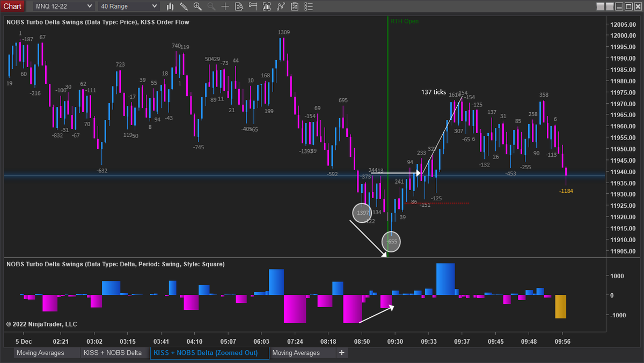The height and width of the screenshot is (363, 644).
Task: Click the 5 Dec date axis label
Action: click(x=24, y=341)
